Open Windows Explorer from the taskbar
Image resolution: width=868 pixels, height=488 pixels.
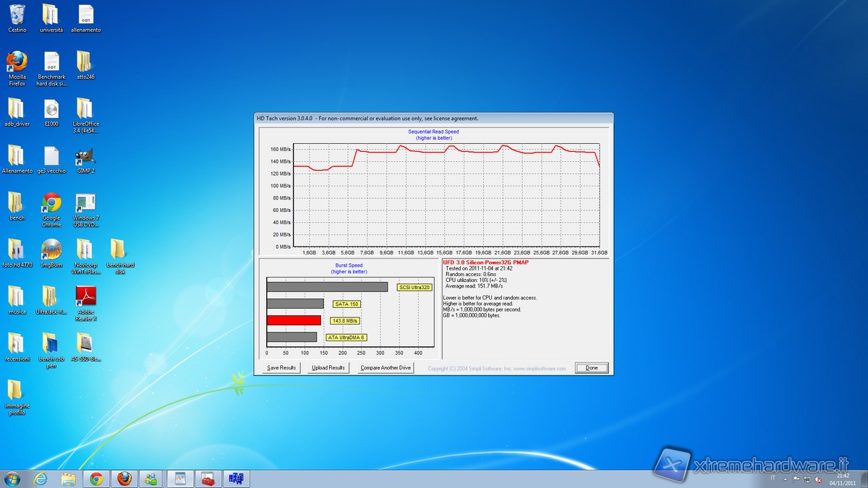click(69, 479)
